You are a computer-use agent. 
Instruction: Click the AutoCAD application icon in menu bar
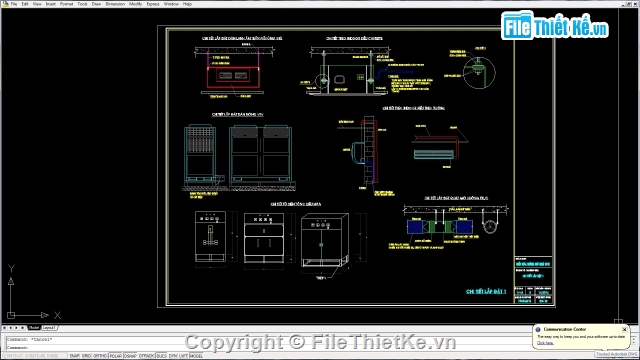coord(5,4)
